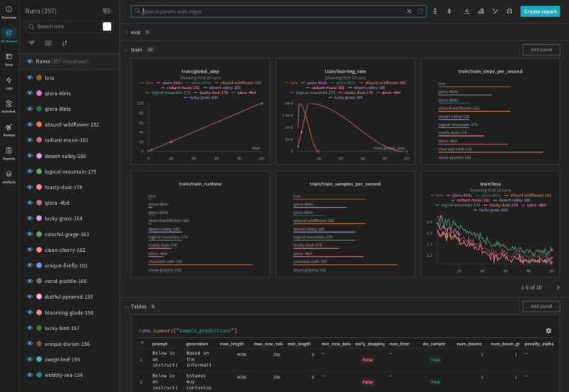569x392 pixels.
Task: Hide the qlora-4bits run
Action: tap(30, 92)
